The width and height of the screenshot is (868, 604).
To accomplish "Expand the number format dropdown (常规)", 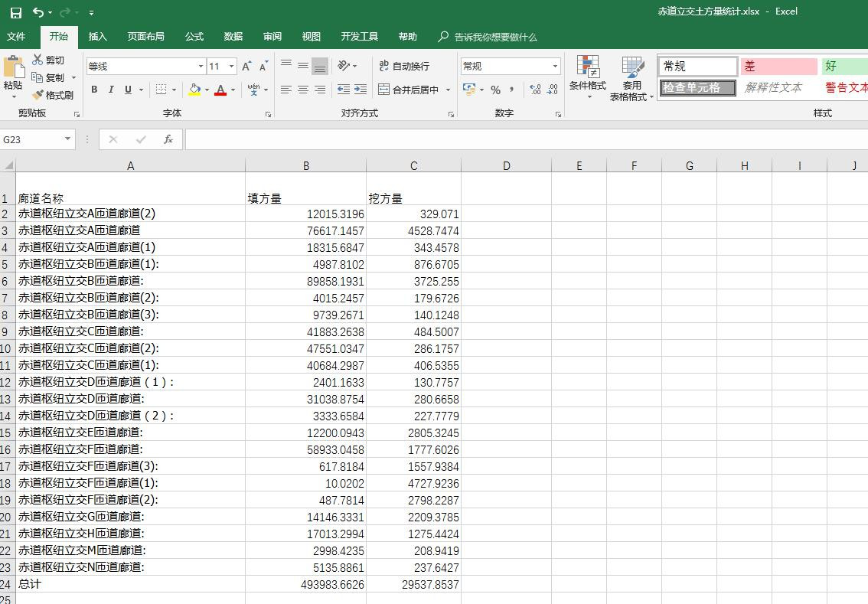I will [556, 67].
